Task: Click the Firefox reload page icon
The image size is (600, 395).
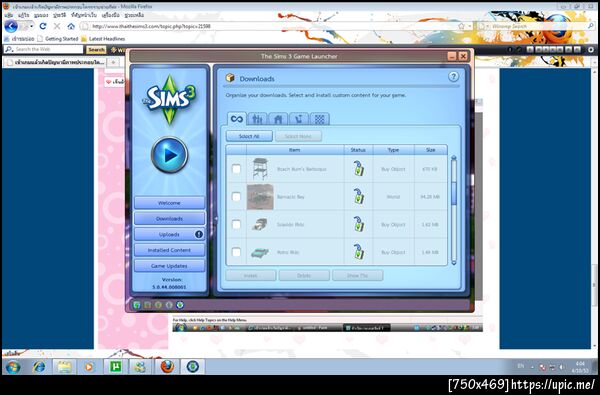Action: (43, 26)
